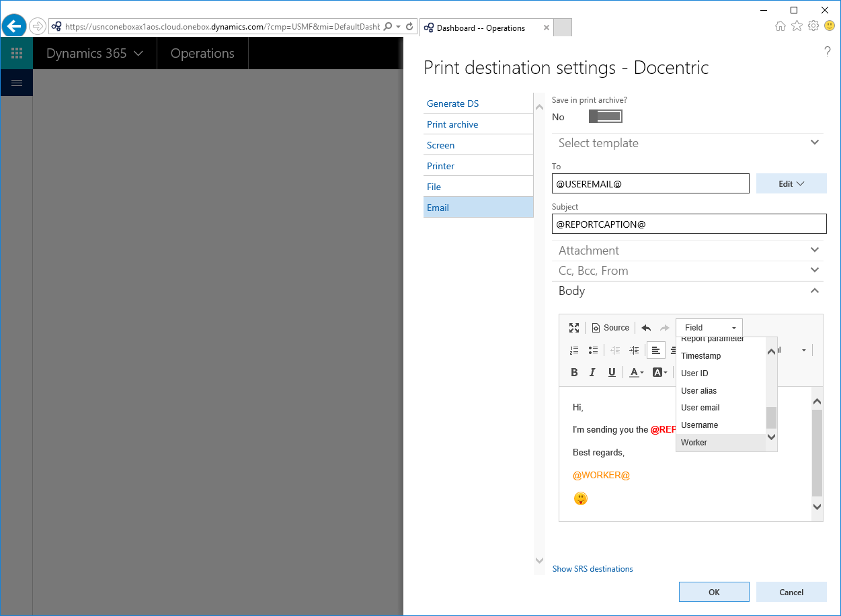This screenshot has height=616, width=841.
Task: Apply italic formatting
Action: click(592, 372)
